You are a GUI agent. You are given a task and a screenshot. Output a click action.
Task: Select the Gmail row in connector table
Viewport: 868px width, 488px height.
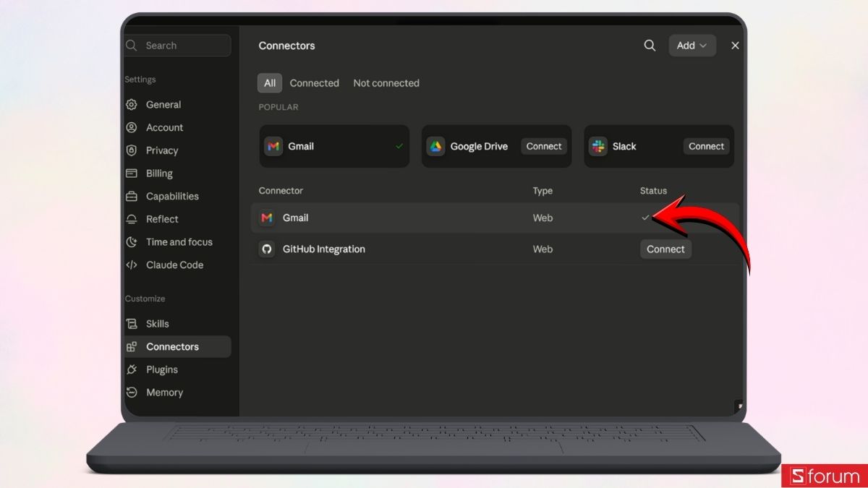pyautogui.click(x=495, y=218)
